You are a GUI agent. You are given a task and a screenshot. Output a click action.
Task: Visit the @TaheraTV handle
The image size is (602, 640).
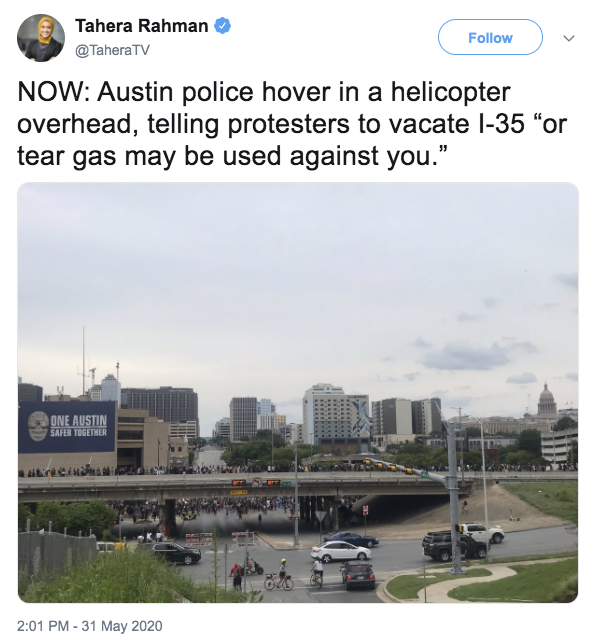click(x=113, y=50)
